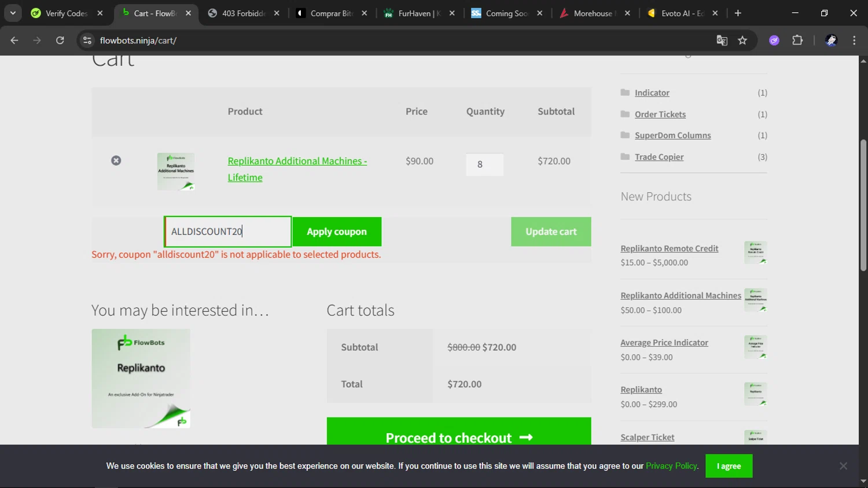Dismiss the cookie notice with the X

pyautogui.click(x=843, y=466)
